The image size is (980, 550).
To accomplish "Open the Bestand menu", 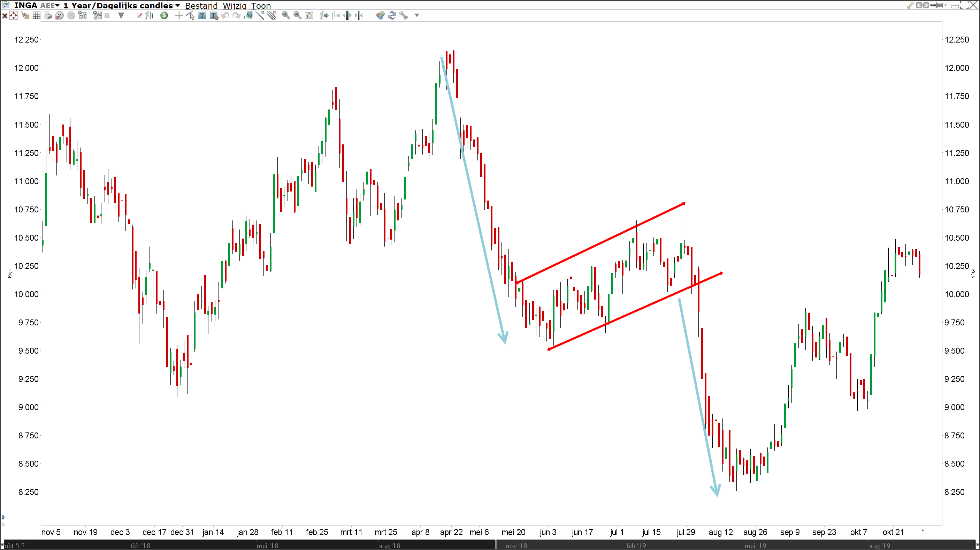I will (x=201, y=6).
